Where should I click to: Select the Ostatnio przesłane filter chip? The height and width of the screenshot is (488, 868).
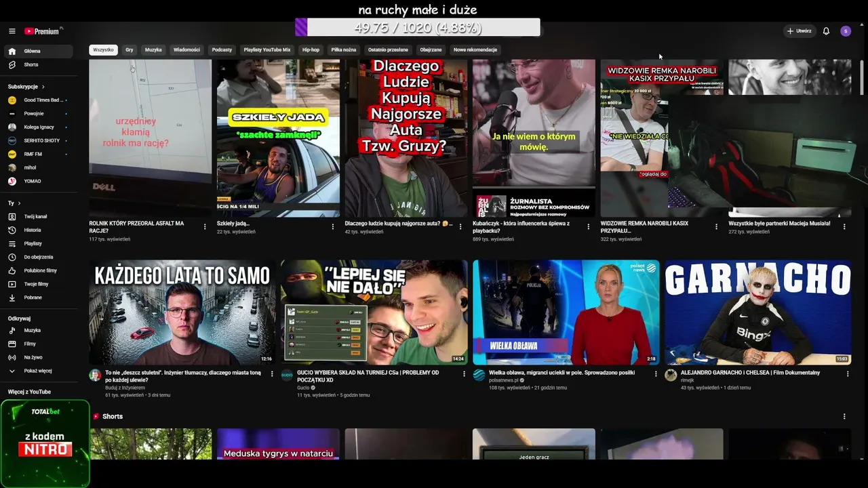click(388, 49)
